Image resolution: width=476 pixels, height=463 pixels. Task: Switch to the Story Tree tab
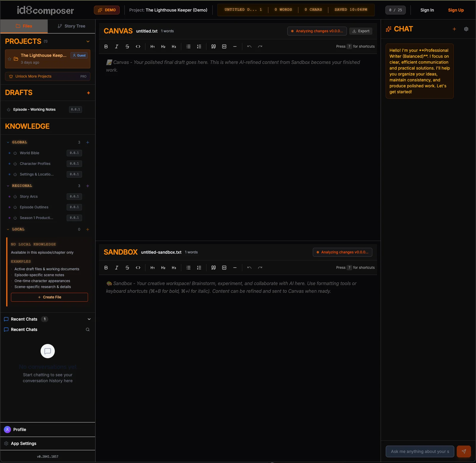pyautogui.click(x=71, y=26)
